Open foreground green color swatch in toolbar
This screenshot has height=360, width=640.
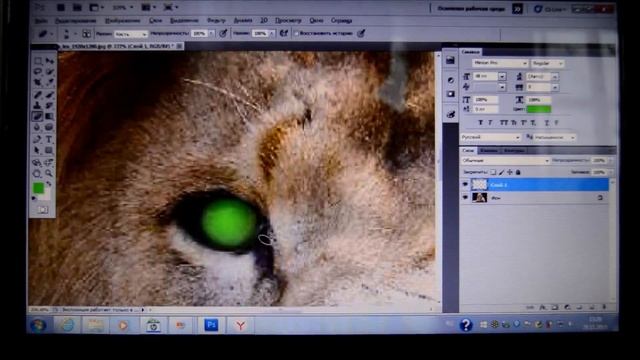38,188
